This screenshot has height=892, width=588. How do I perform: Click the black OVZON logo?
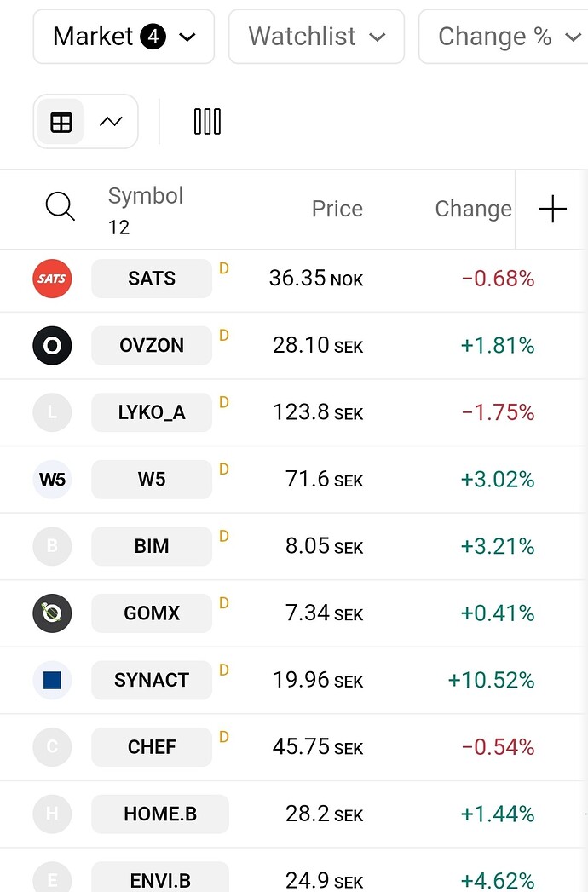click(x=52, y=345)
